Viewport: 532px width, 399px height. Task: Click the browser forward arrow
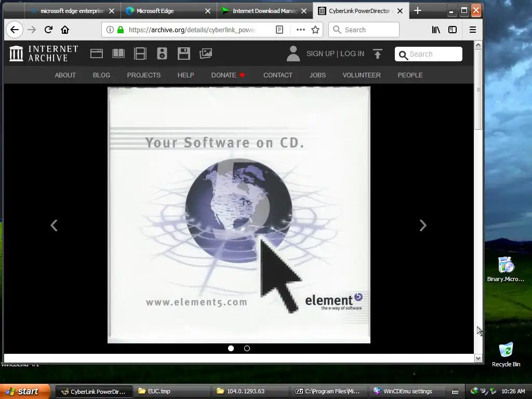pyautogui.click(x=32, y=30)
